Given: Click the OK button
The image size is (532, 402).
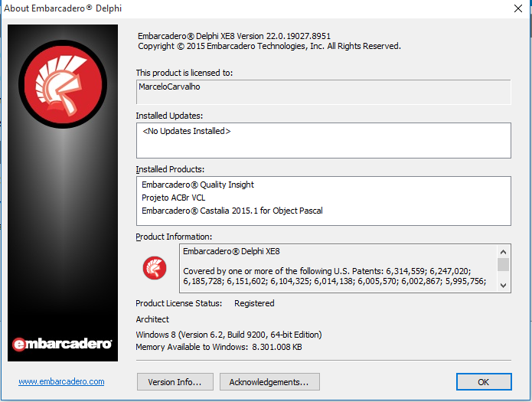Looking at the screenshot, I should click(x=484, y=382).
